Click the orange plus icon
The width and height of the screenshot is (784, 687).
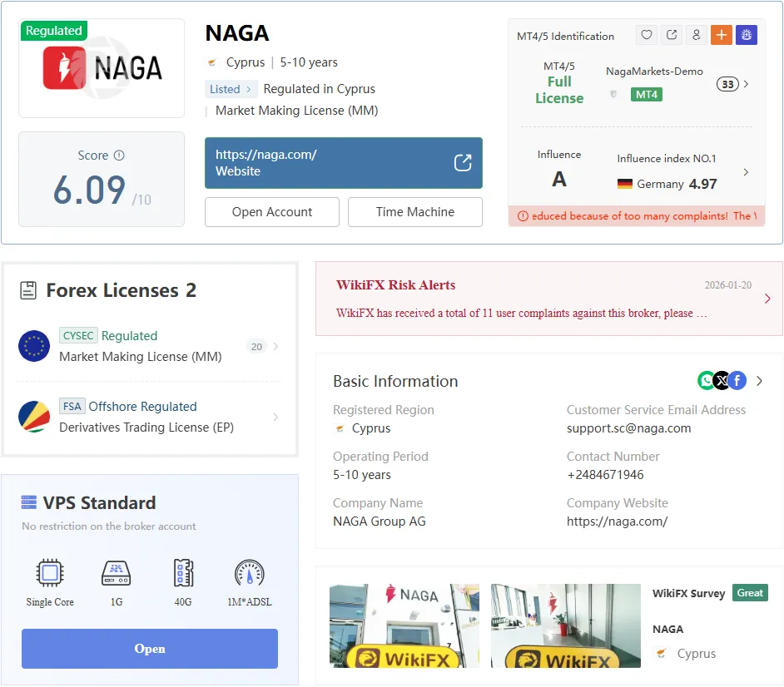coord(721,35)
